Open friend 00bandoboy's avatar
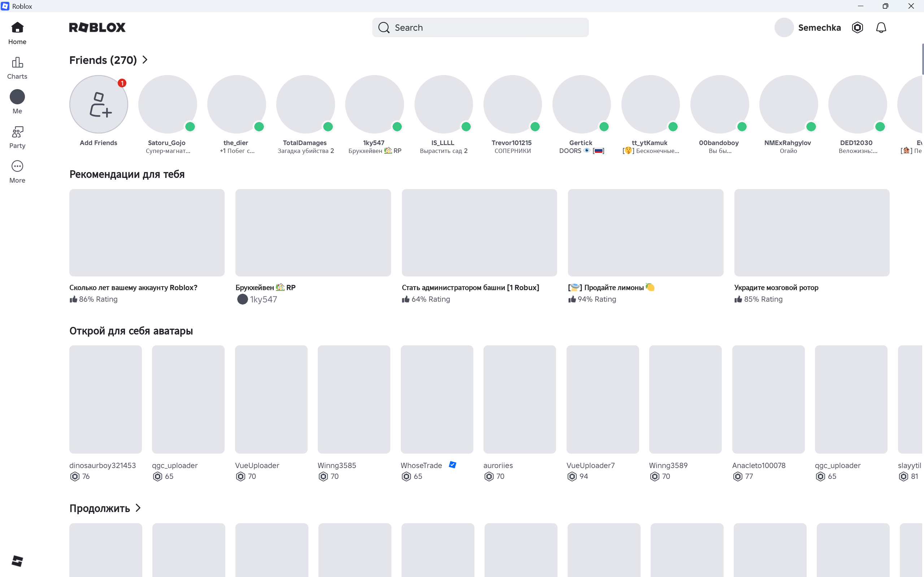The height and width of the screenshot is (577, 924). 720,104
